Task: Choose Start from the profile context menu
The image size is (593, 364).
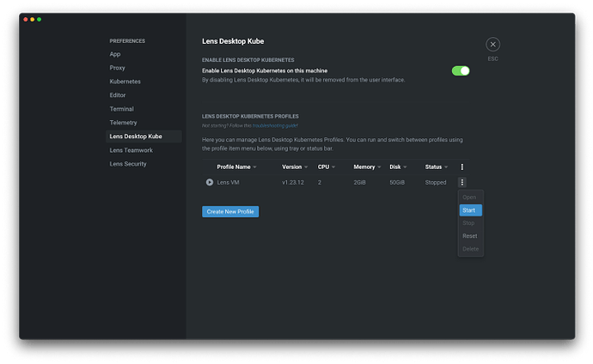Action: coord(469,209)
